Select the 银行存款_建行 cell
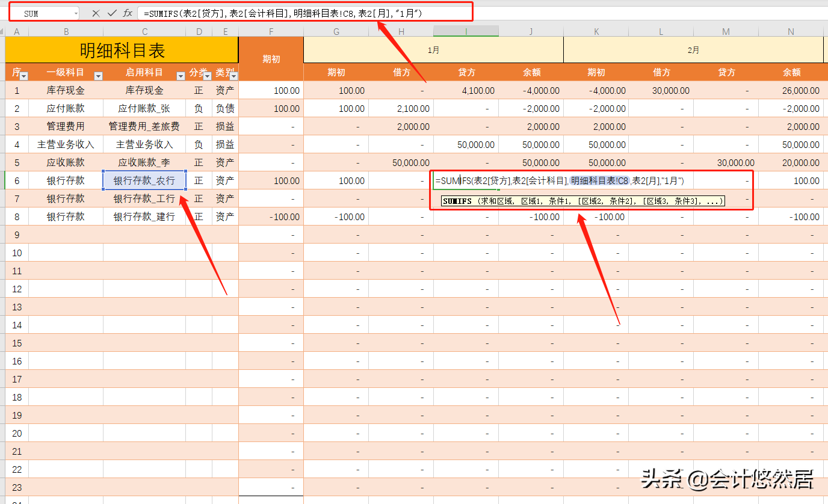The image size is (828, 504). [x=144, y=217]
